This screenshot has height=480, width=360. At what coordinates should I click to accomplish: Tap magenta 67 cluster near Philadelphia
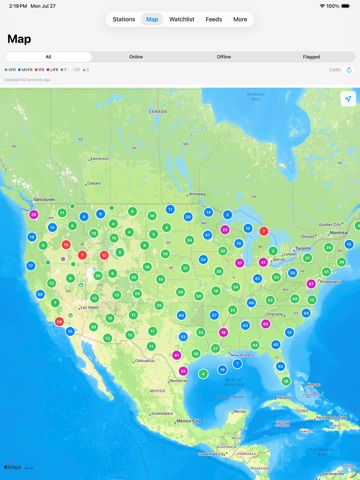point(311,284)
